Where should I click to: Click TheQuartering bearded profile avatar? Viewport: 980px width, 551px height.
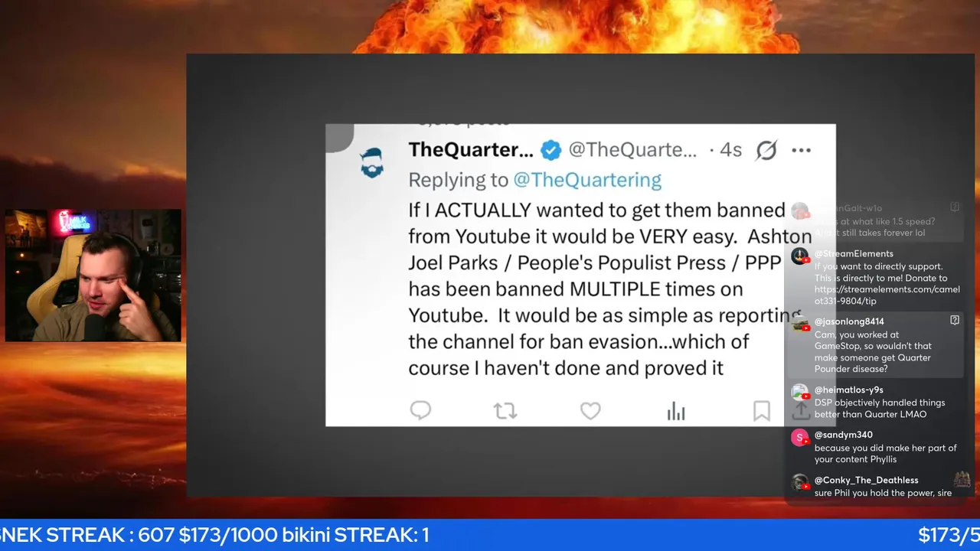click(372, 161)
